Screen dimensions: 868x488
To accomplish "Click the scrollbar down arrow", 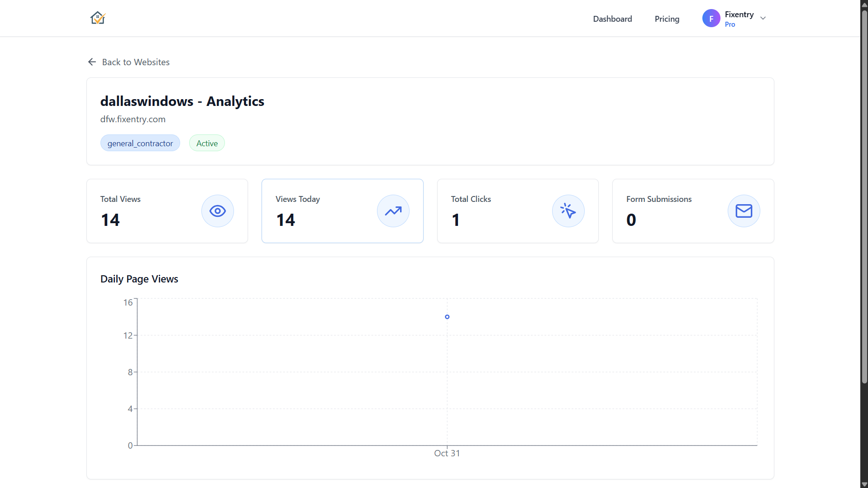I will [864, 484].
